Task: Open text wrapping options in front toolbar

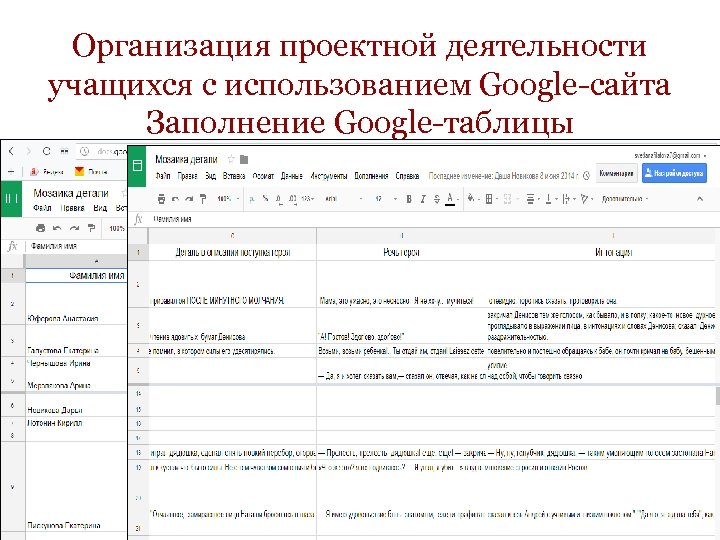Action: (x=567, y=199)
